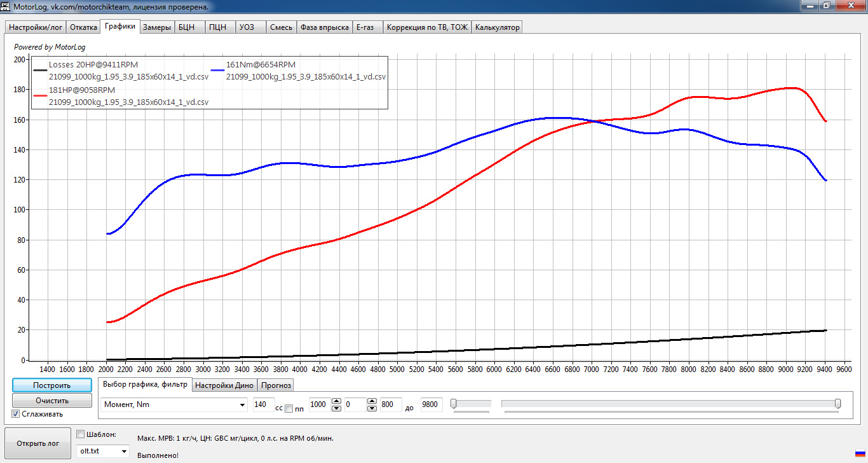Click the 200 y-axis label
This screenshot has width=868, height=463.
(20, 59)
